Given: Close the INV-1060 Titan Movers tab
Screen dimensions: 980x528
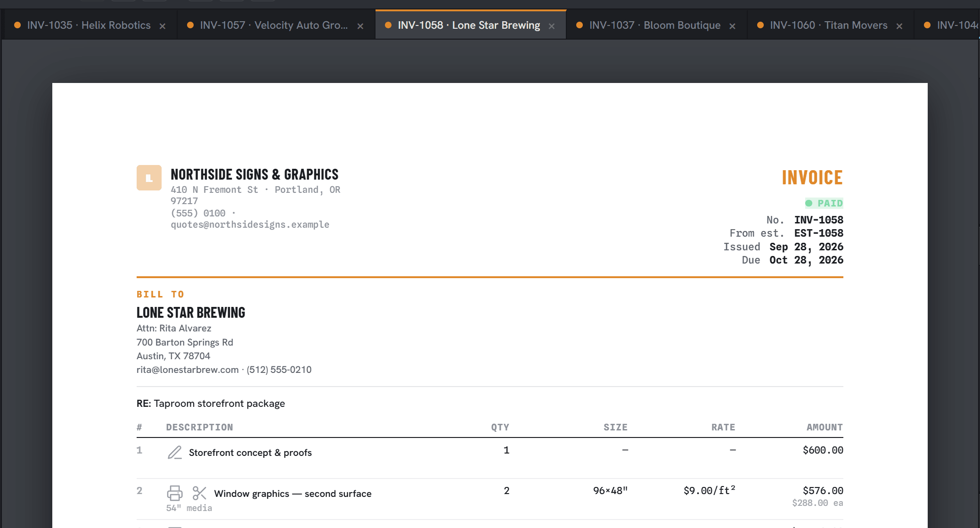Looking at the screenshot, I should tap(899, 26).
